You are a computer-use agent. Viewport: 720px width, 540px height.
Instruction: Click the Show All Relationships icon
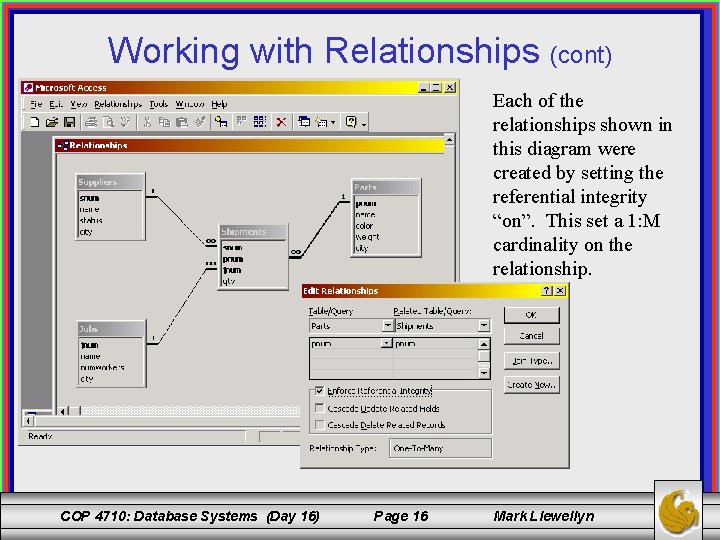(259, 122)
